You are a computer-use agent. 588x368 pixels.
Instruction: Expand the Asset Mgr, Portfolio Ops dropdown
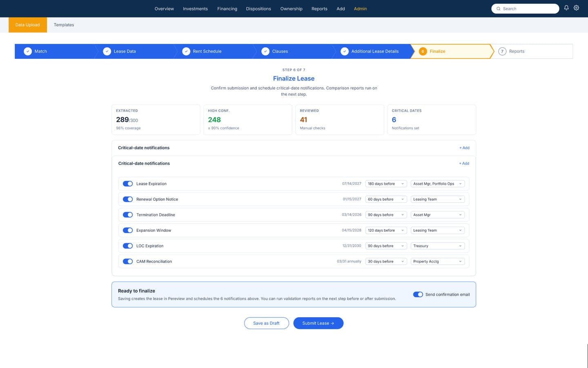pos(438,184)
